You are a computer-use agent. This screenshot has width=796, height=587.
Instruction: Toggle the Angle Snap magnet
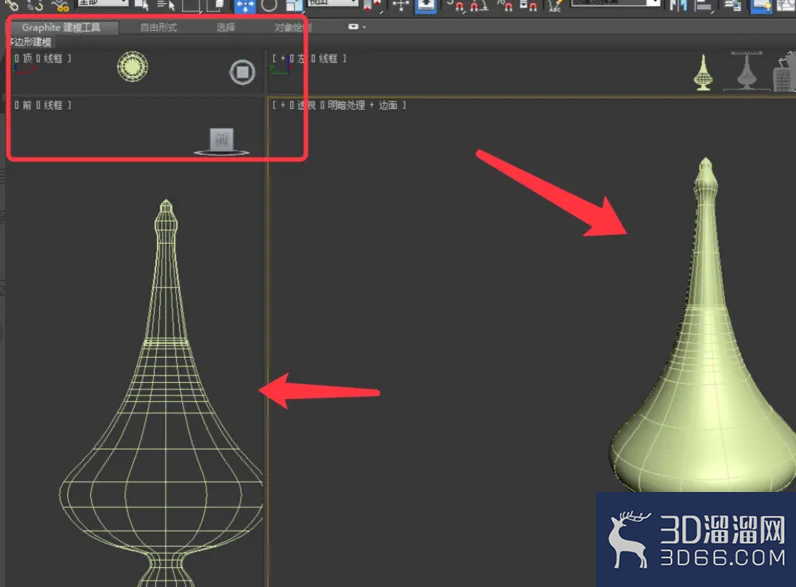tap(479, 6)
